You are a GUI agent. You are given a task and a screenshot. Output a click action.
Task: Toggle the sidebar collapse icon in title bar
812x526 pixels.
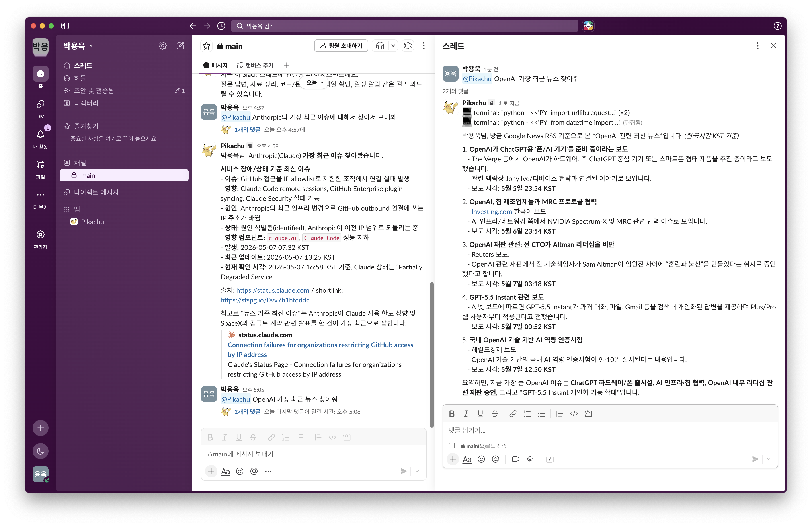(65, 26)
